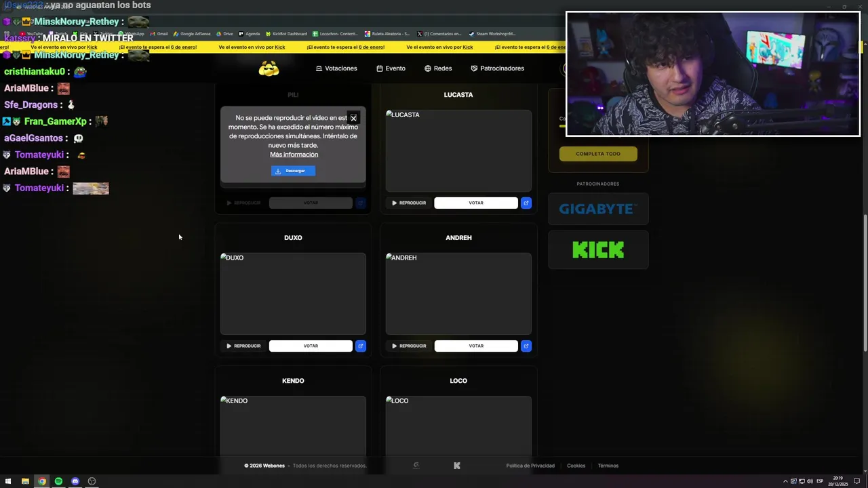Screen dimensions: 868x488
Task: Open the Patrocinadores nav item
Action: click(x=498, y=68)
